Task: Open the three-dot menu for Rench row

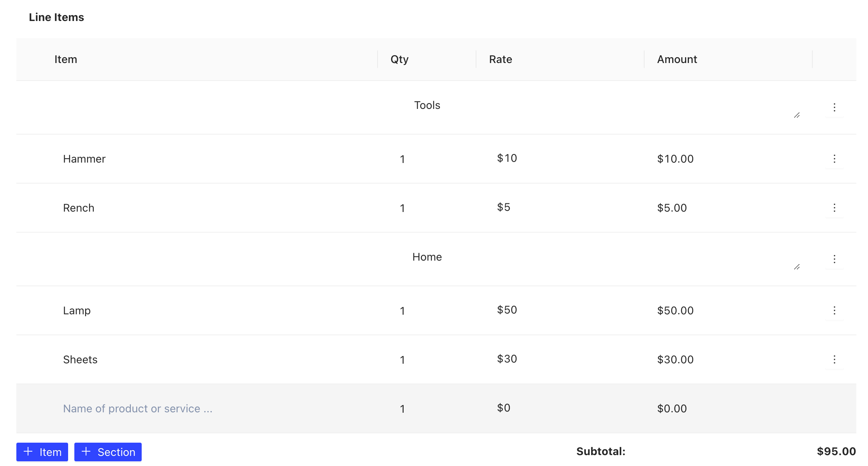Action: pos(834,208)
